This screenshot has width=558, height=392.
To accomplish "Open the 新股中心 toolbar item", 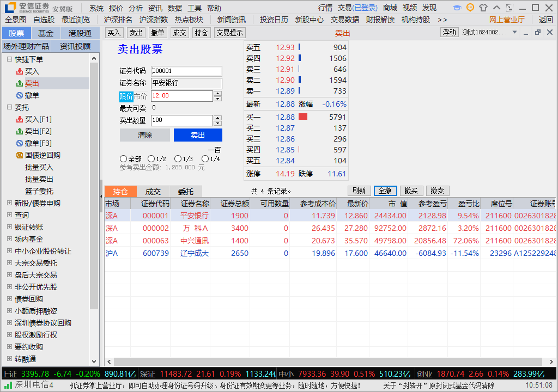I will [x=310, y=20].
